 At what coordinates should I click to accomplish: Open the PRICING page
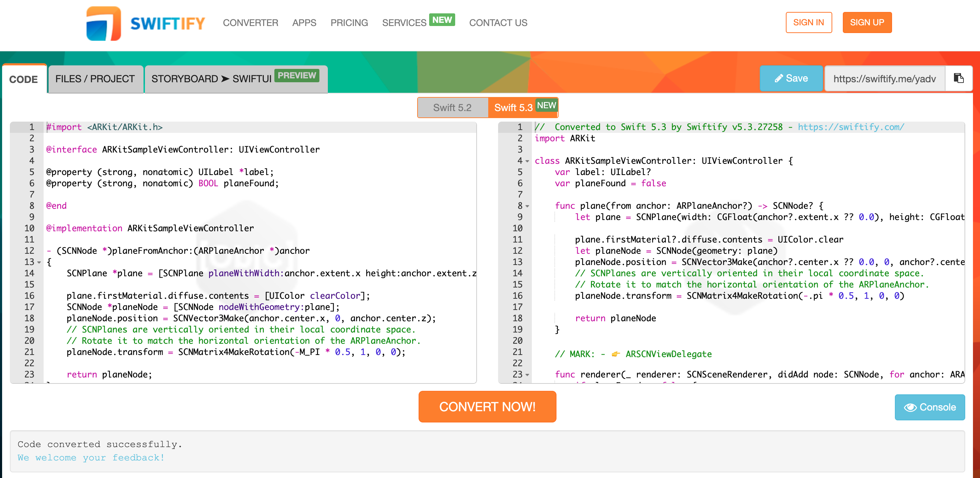(349, 23)
